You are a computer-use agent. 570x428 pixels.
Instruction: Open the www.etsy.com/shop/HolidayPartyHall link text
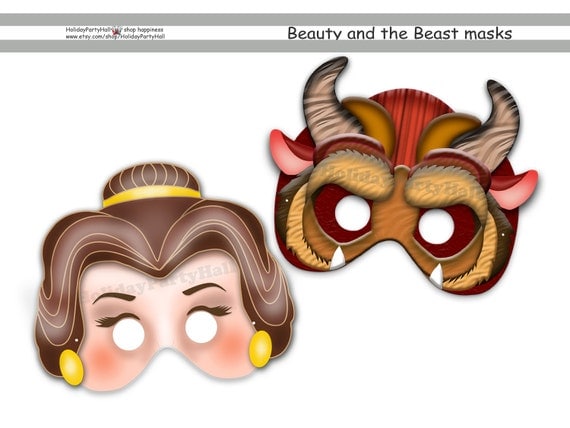pyautogui.click(x=115, y=36)
